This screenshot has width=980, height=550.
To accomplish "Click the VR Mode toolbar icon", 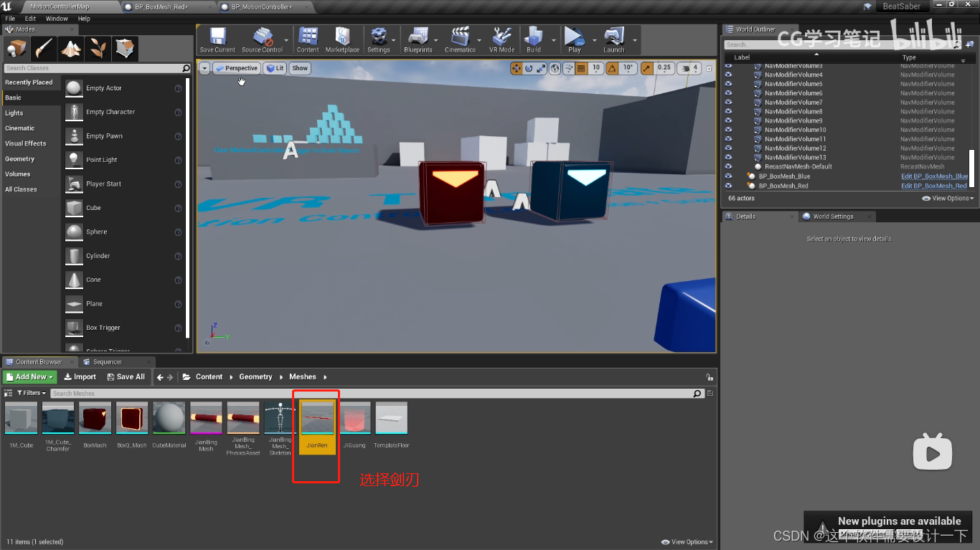I will (x=501, y=40).
